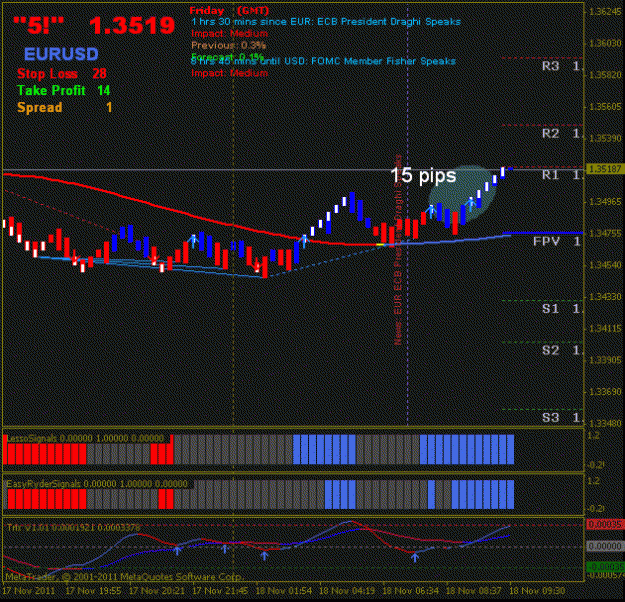Image resolution: width=625 pixels, height=602 pixels.
Task: Click the 18 Nov 04:19 time axis label
Action: click(347, 591)
